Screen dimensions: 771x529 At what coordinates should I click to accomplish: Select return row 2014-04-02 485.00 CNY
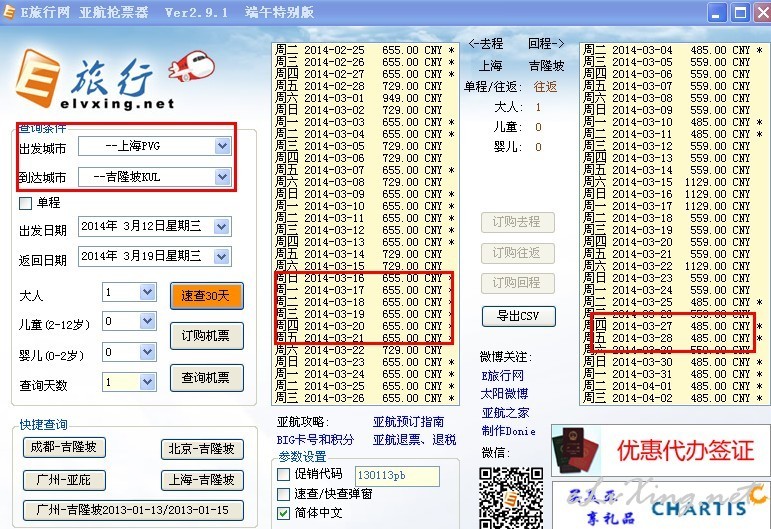tap(673, 398)
